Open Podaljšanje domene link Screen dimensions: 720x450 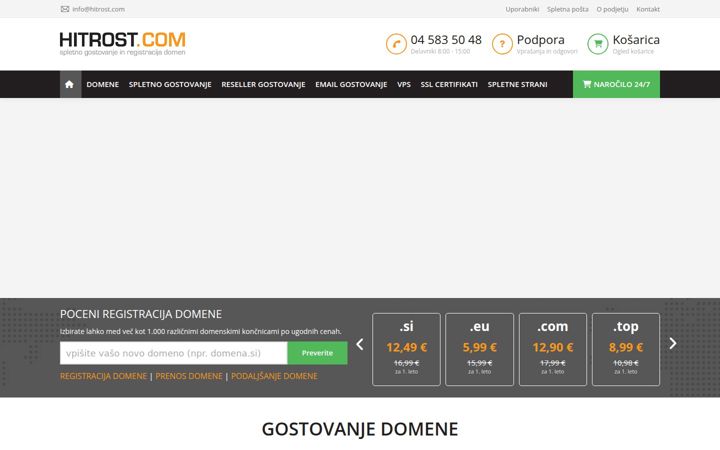(274, 376)
